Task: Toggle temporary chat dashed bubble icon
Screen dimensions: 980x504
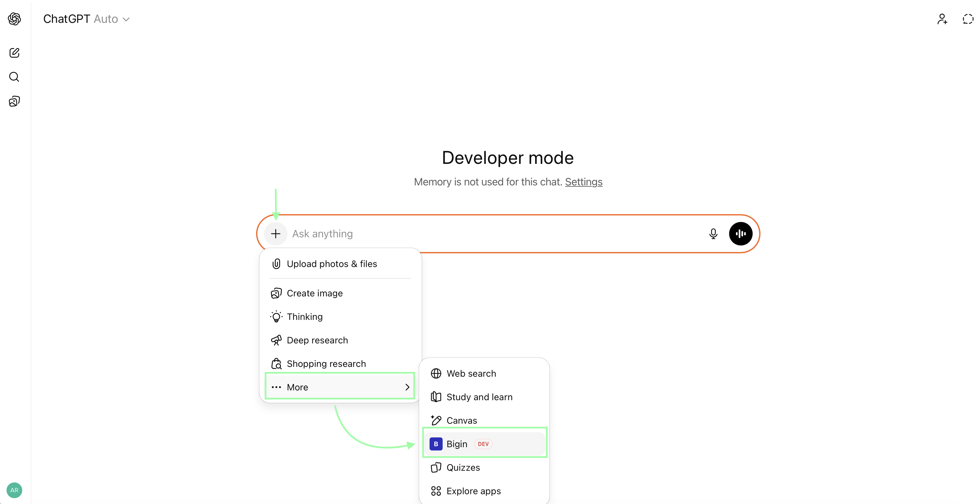Action: tap(968, 19)
